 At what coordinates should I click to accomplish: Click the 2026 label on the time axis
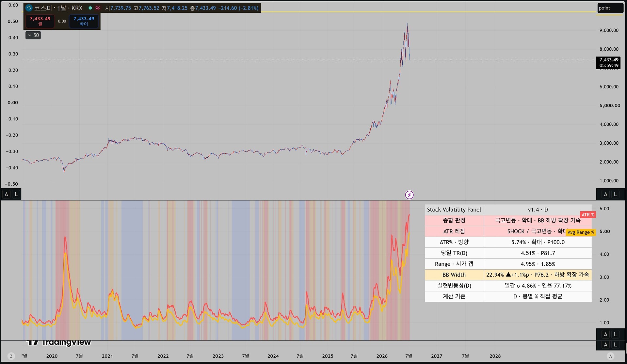coord(382,356)
